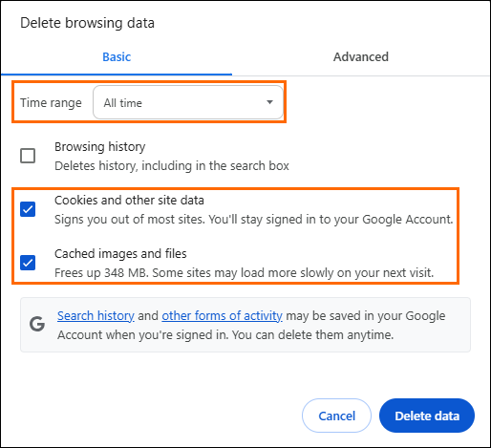Image resolution: width=491 pixels, height=448 pixels.
Task: Click the Cookies and other site data label
Action: 129,201
